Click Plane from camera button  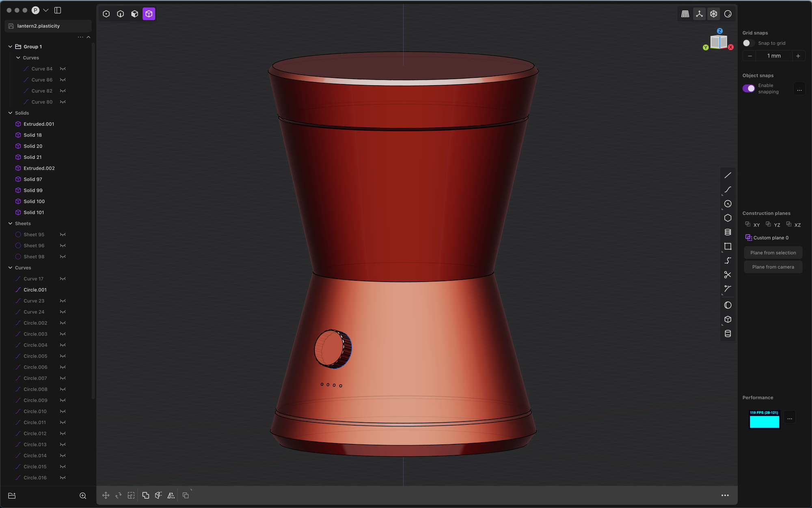click(773, 267)
